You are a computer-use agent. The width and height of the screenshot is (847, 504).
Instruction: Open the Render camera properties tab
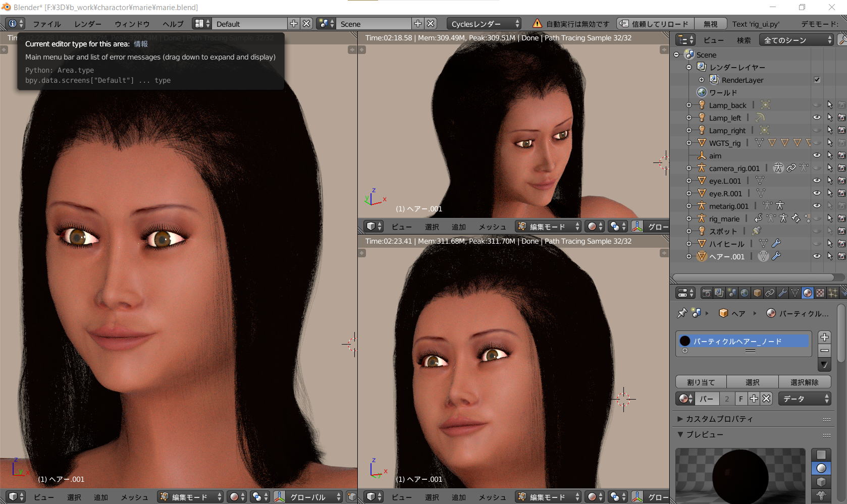coord(707,293)
